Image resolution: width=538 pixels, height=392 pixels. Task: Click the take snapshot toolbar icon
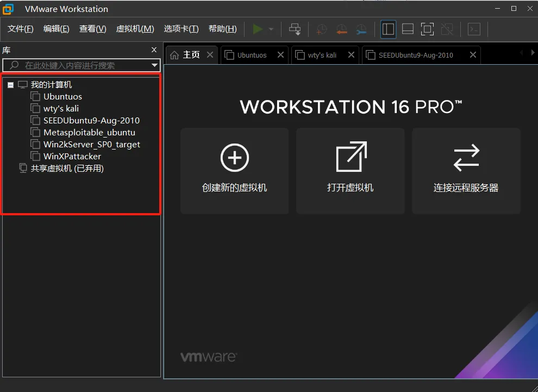322,29
